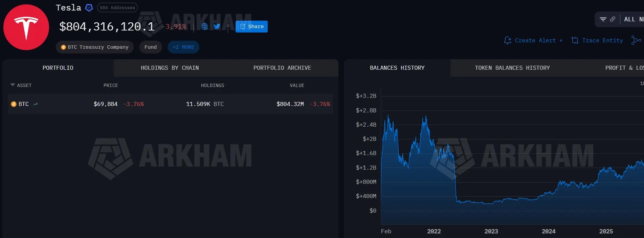Select the BTC Treasury Company tag
644x238 pixels.
click(x=94, y=47)
